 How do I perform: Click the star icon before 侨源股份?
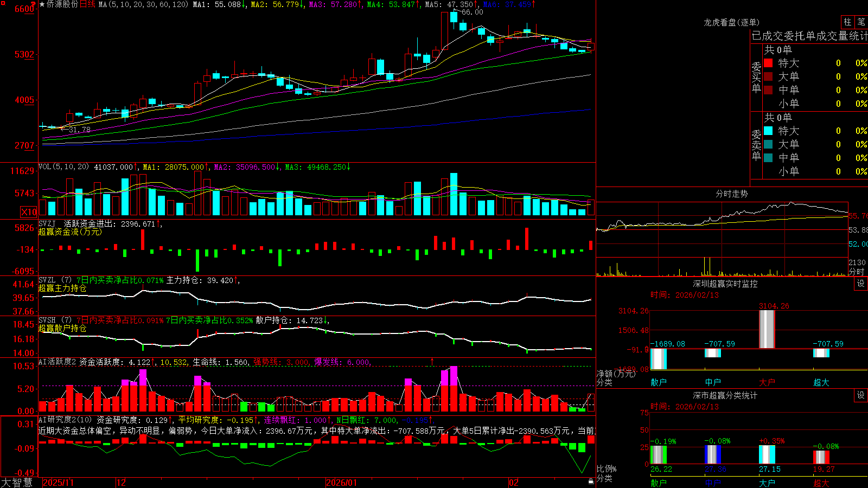pyautogui.click(x=42, y=4)
